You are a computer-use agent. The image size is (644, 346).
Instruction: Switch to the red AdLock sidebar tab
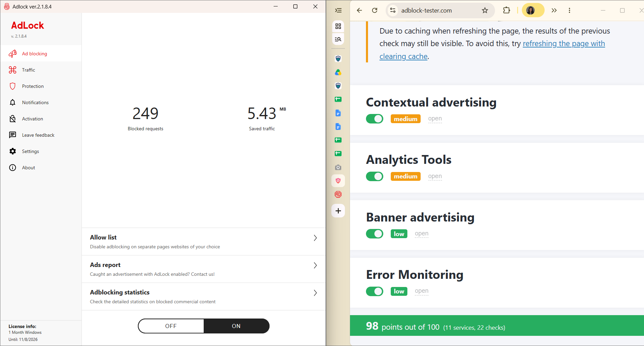(338, 194)
